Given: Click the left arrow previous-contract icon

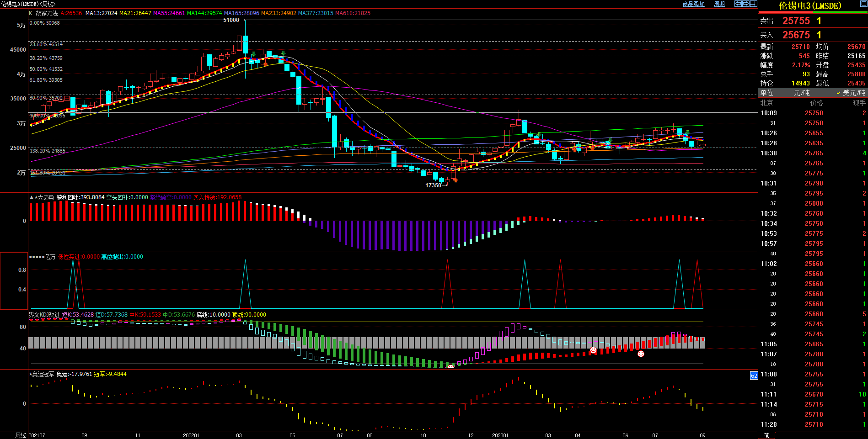Looking at the screenshot, I should [738, 4].
